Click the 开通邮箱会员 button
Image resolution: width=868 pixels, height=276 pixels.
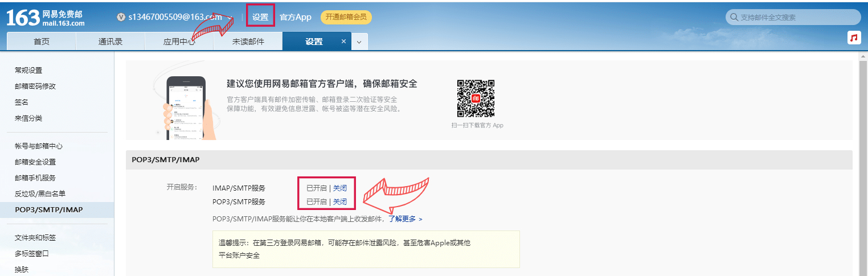[346, 17]
